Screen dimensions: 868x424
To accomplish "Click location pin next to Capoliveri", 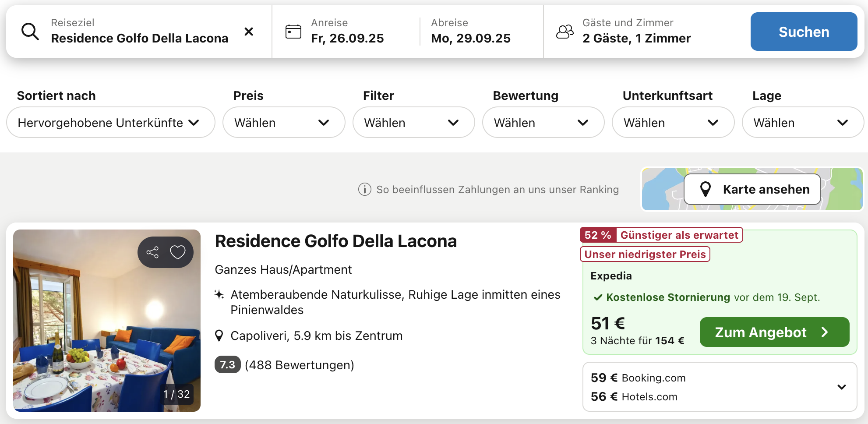I will tap(219, 336).
